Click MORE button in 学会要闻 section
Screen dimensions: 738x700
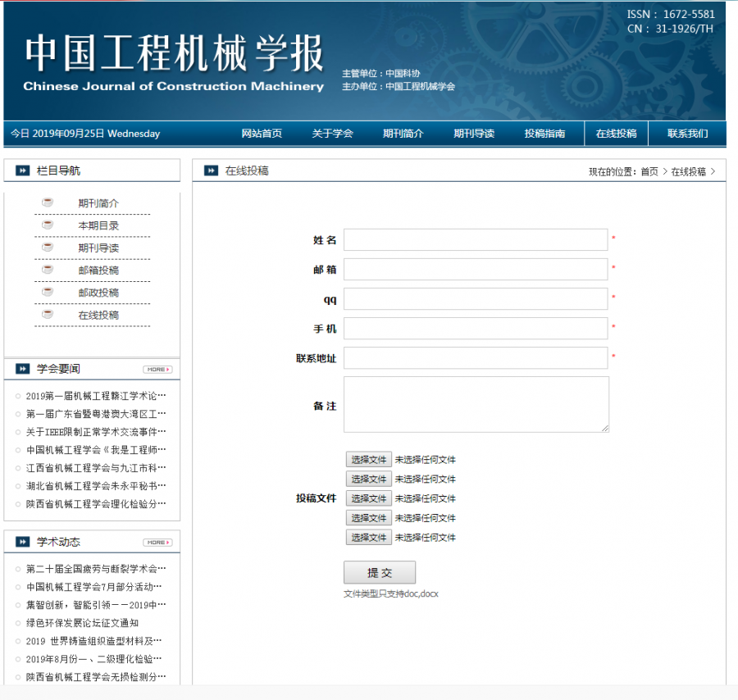157,370
